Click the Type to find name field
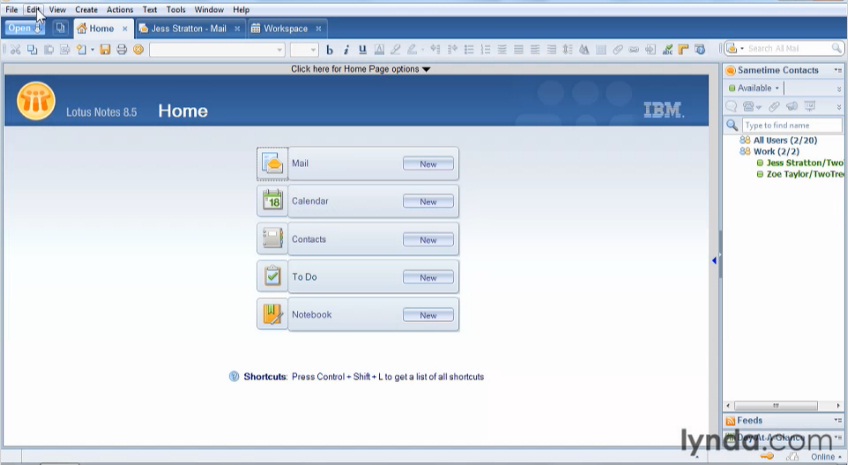This screenshot has height=465, width=848. (792, 125)
